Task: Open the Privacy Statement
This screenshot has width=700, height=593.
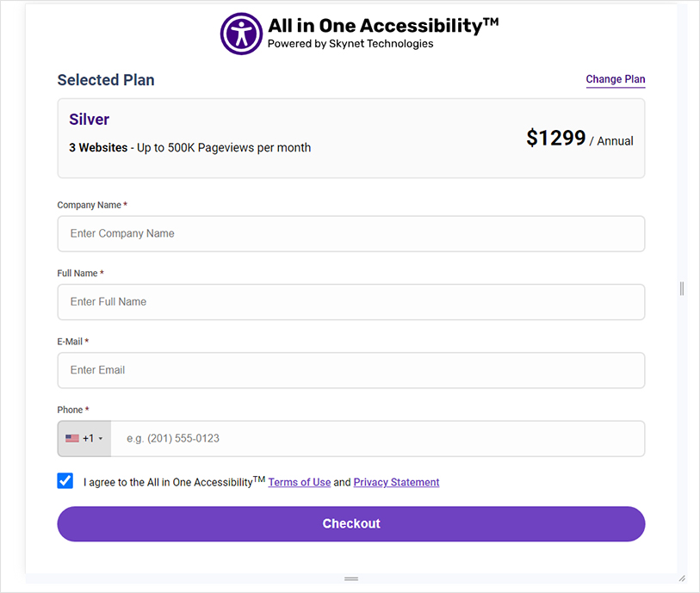Action: 396,482
